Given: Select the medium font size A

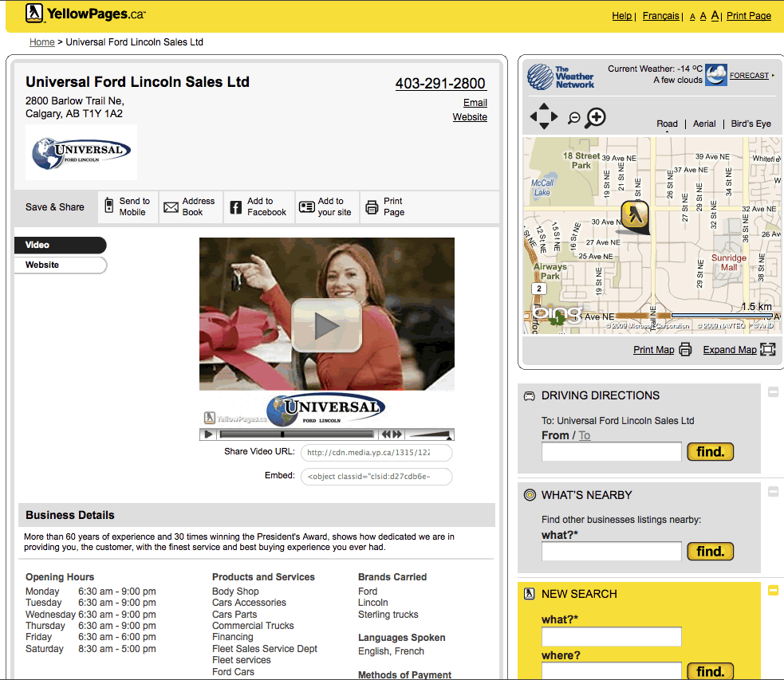Looking at the screenshot, I should pos(703,17).
